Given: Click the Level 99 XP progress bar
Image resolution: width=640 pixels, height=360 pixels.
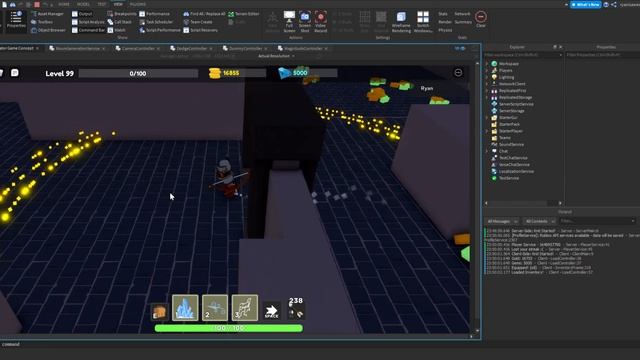Looking at the screenshot, I should coord(138,73).
